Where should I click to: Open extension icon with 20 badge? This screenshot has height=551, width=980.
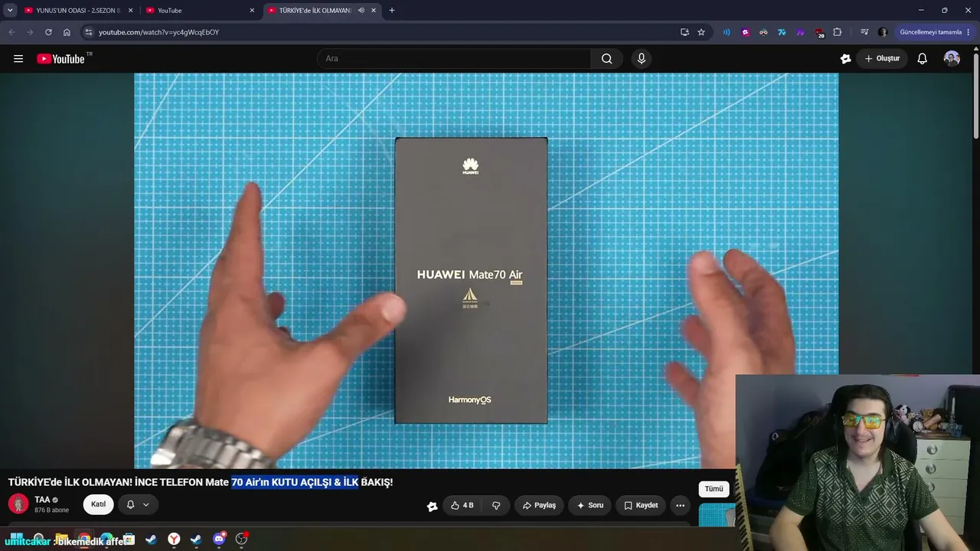click(819, 33)
